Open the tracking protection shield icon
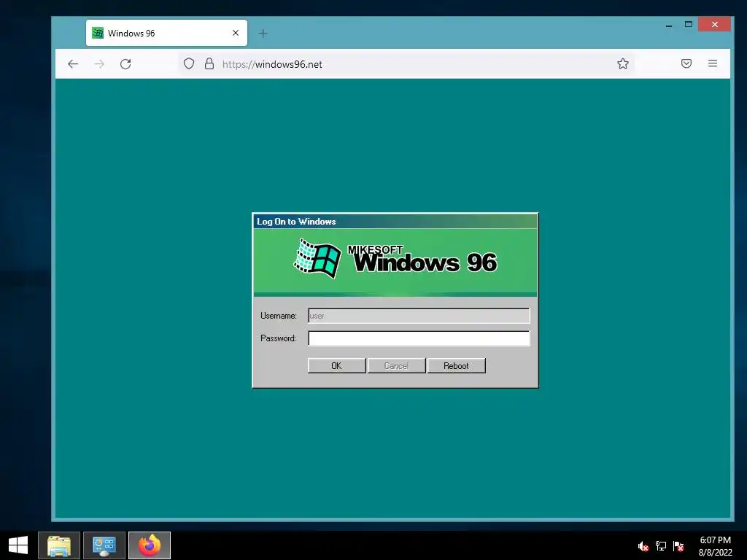Viewport: 747px width, 560px height. 189,64
